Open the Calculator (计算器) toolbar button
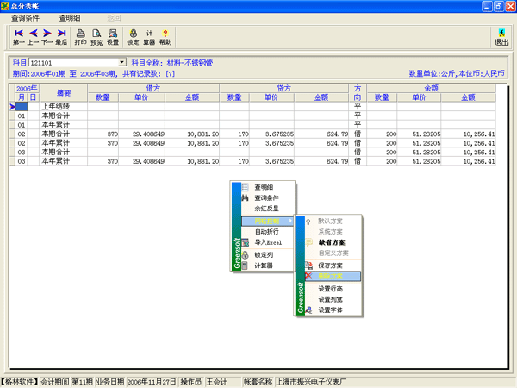 [149, 37]
